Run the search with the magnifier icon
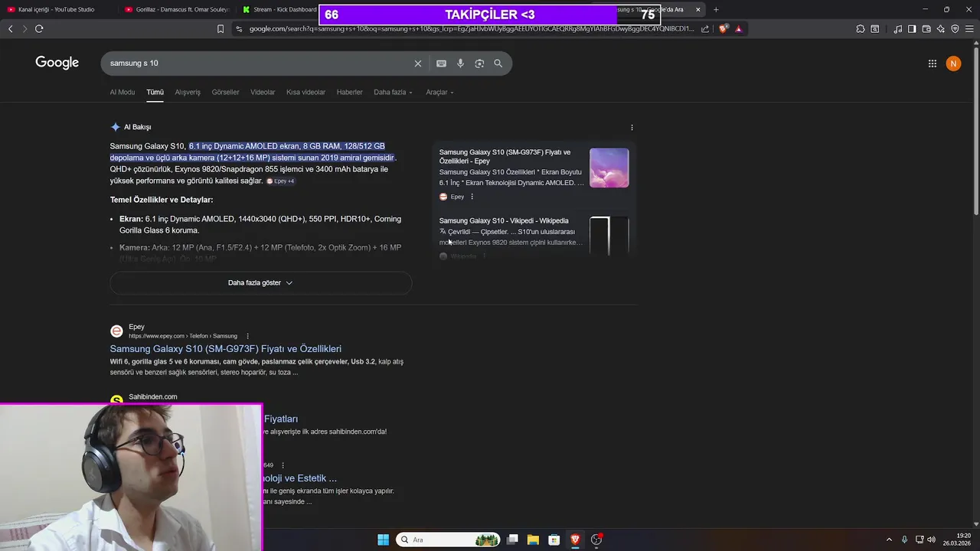980x551 pixels. (x=498, y=64)
